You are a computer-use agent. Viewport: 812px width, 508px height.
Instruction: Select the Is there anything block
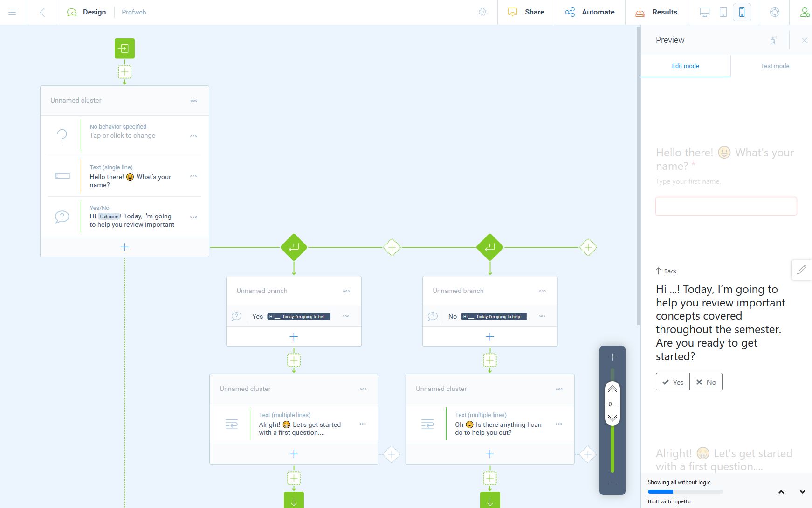(x=490, y=424)
